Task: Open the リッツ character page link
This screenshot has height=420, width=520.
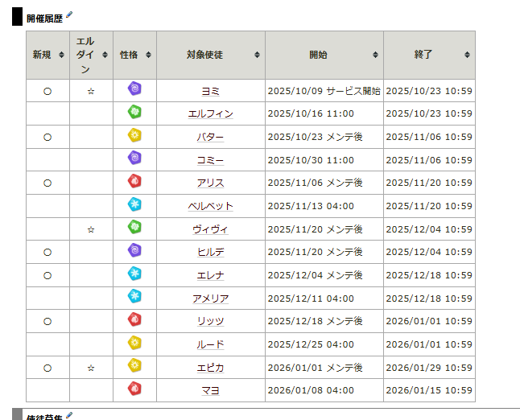Action: [210, 322]
